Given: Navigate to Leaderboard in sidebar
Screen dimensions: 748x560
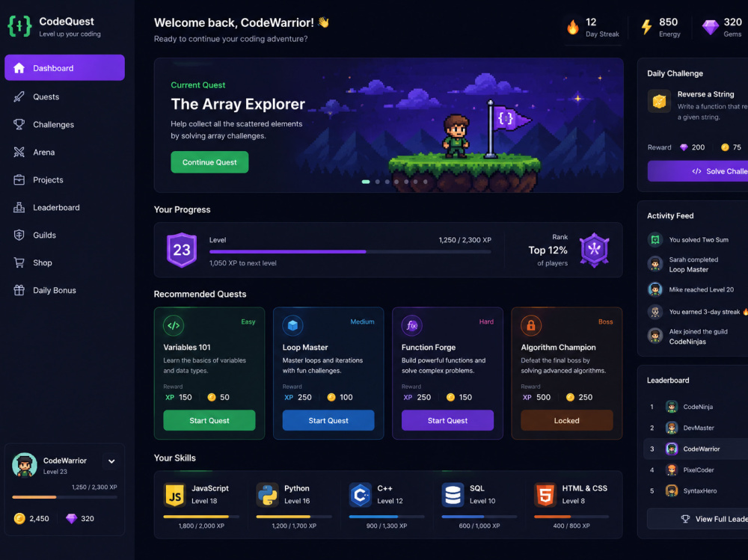Looking at the screenshot, I should point(64,208).
